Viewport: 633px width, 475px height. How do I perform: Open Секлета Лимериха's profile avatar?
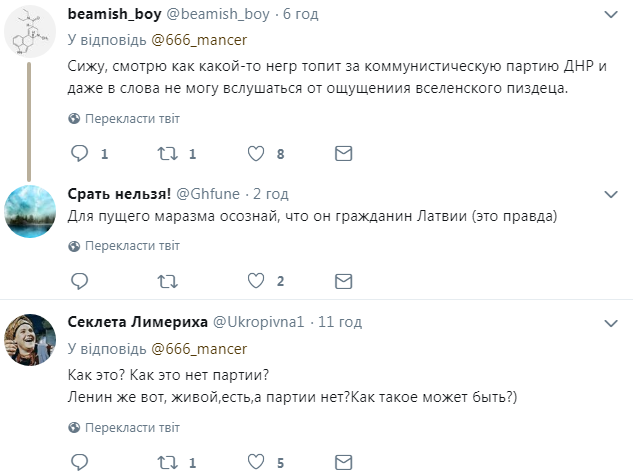(29, 341)
